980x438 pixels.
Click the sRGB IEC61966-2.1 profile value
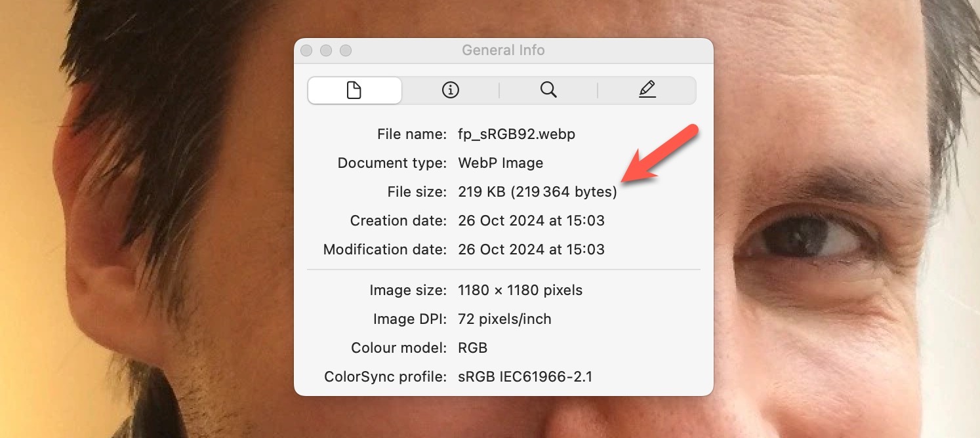coord(525,376)
